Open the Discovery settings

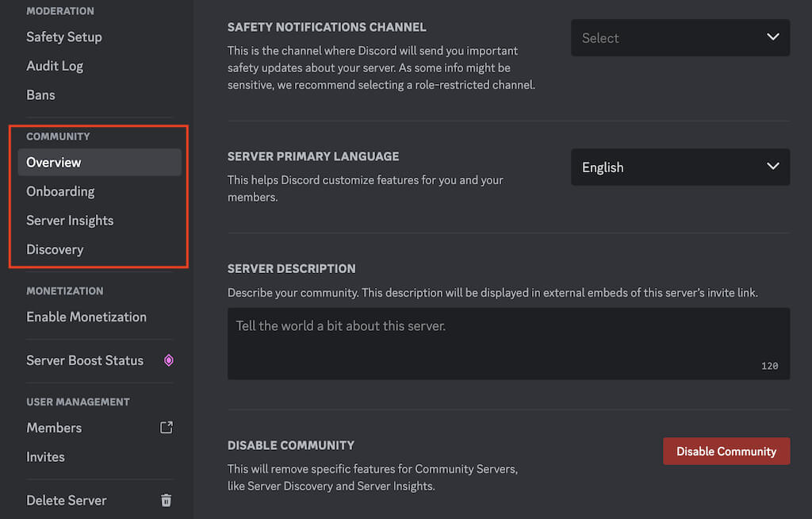pyautogui.click(x=55, y=250)
